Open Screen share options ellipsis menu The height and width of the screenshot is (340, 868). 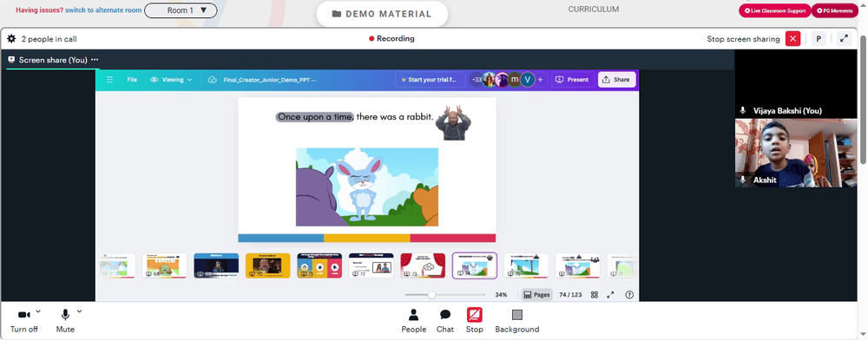(x=95, y=60)
